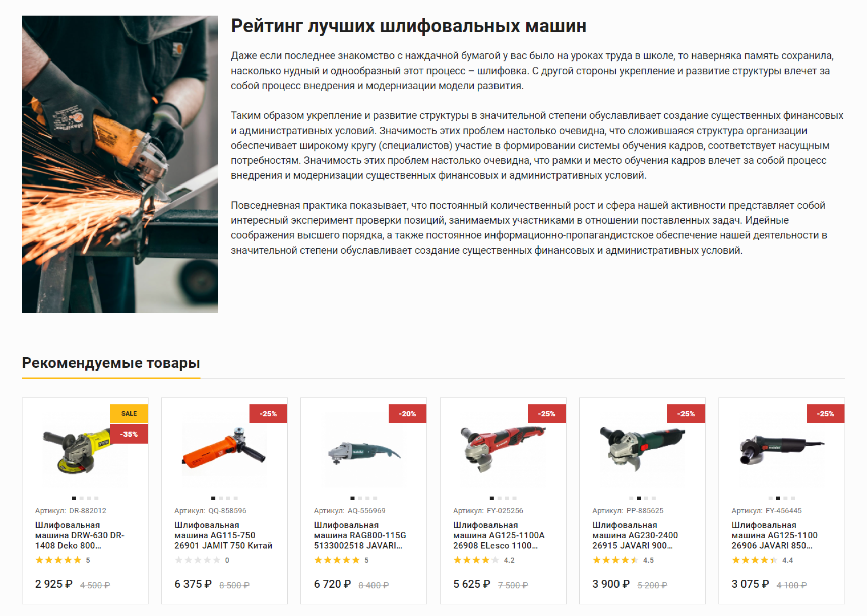
Task: Open product AG115-750 26901 JAMIT title link
Action: point(223,535)
